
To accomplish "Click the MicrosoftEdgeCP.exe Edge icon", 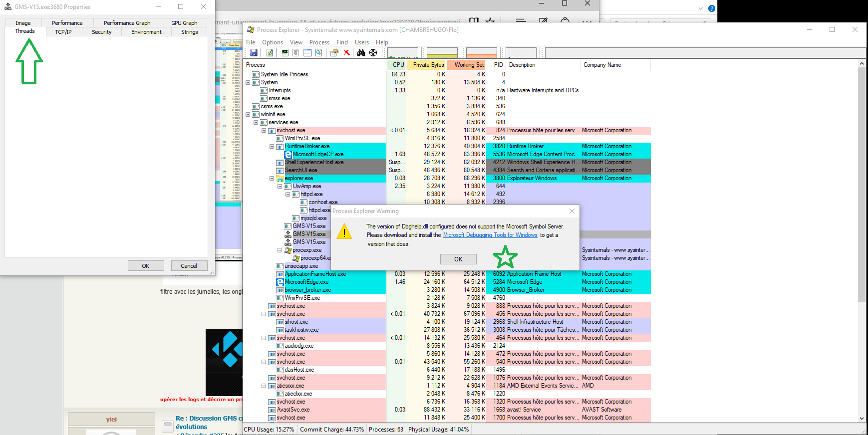I will pyautogui.click(x=288, y=154).
